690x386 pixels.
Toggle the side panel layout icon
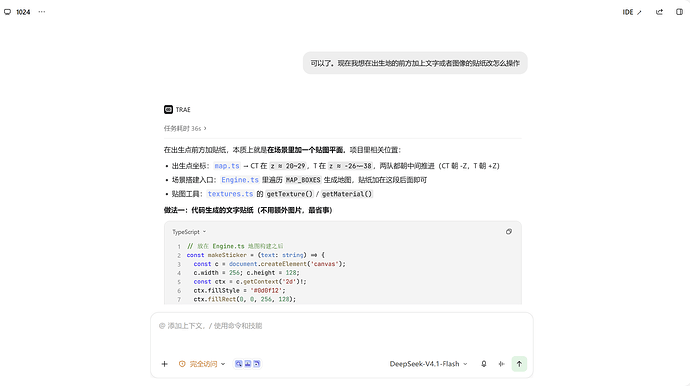click(679, 12)
